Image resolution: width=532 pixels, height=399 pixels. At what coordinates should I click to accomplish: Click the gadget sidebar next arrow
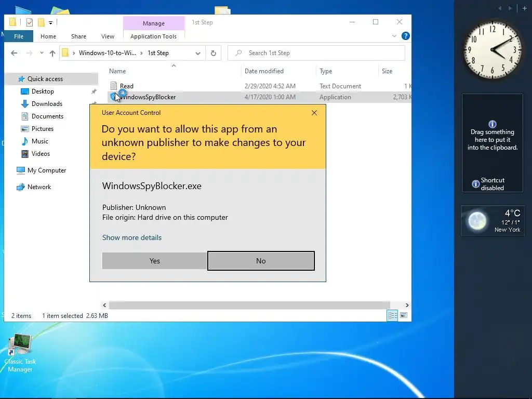pos(510,8)
